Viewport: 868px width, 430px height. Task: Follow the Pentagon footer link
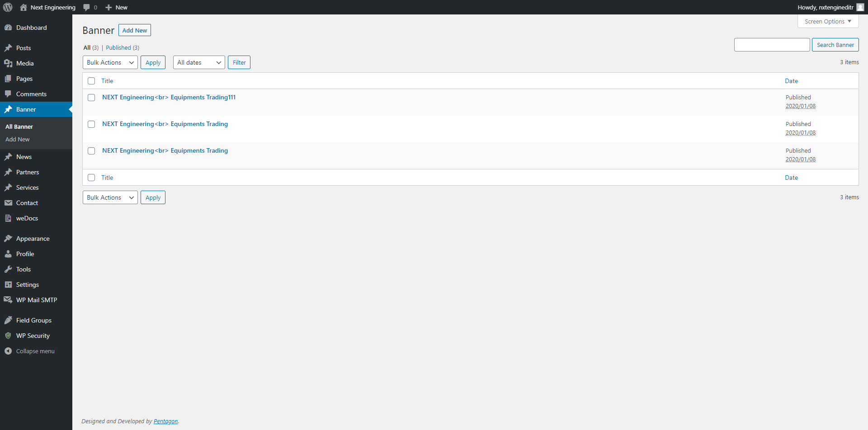coord(165,421)
